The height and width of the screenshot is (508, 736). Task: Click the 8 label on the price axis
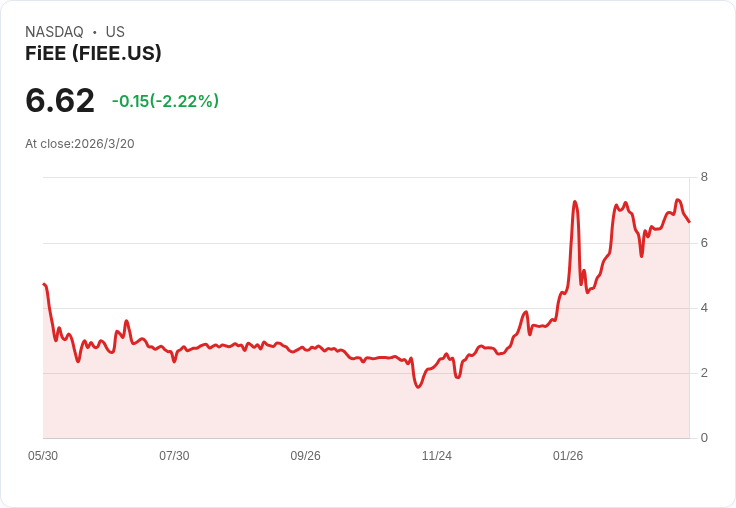704,177
